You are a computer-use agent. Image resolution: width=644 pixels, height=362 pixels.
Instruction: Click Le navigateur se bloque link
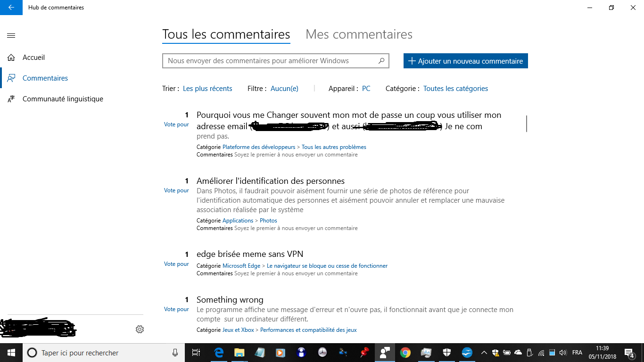pyautogui.click(x=327, y=266)
